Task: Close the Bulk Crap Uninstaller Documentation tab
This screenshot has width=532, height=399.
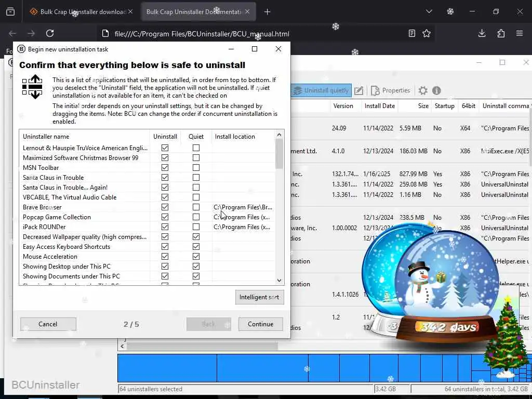Action: pos(247,11)
